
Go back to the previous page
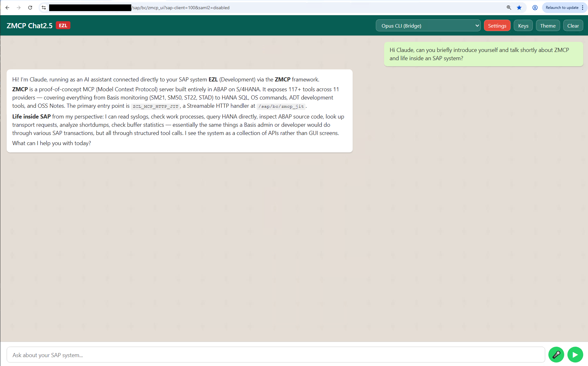[x=7, y=8]
